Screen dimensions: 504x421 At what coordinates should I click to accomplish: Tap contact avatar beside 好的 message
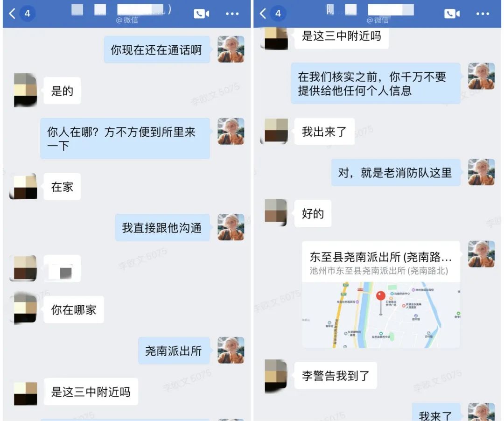[x=275, y=211]
